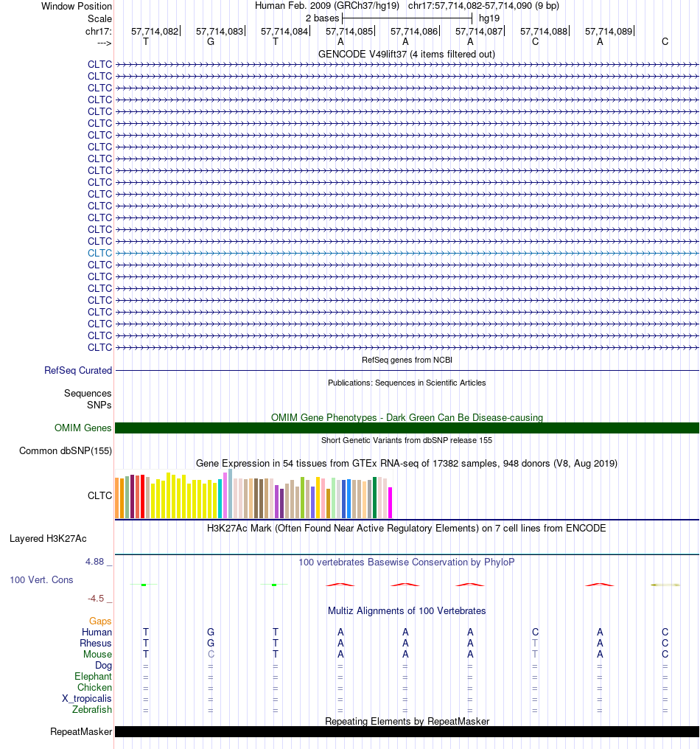Click the RefSeq Curated track label
Viewport: 700px width, 749px height.
coord(78,370)
